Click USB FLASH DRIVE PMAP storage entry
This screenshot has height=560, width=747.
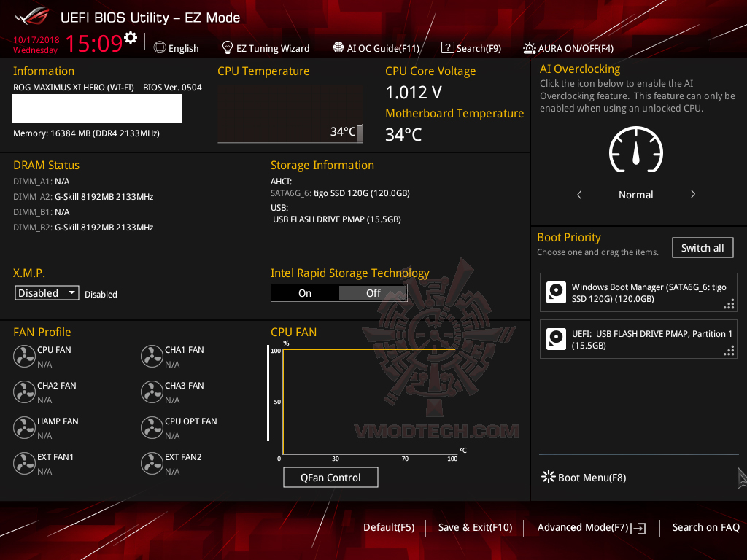click(337, 219)
